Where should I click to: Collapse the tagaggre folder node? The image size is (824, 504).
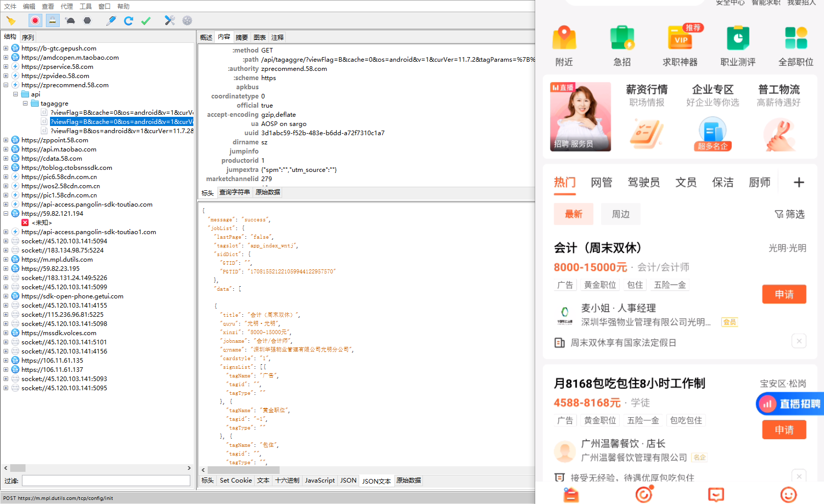pos(25,104)
